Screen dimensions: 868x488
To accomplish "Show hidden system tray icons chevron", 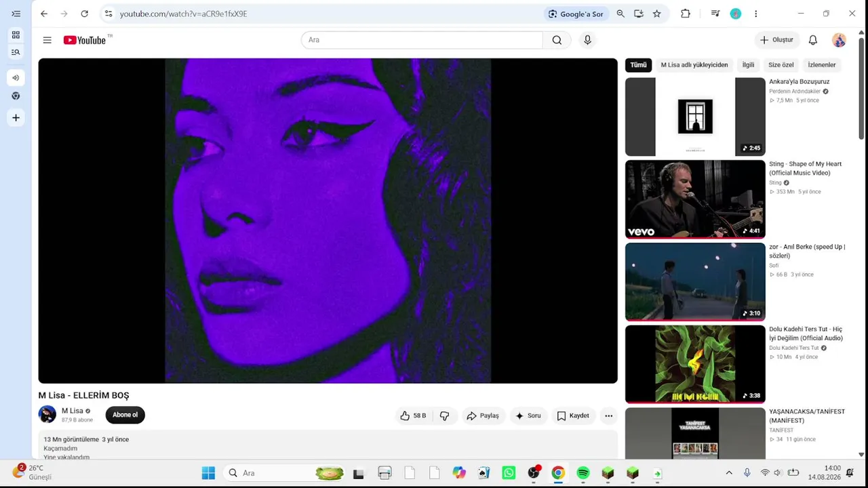I will point(729,473).
